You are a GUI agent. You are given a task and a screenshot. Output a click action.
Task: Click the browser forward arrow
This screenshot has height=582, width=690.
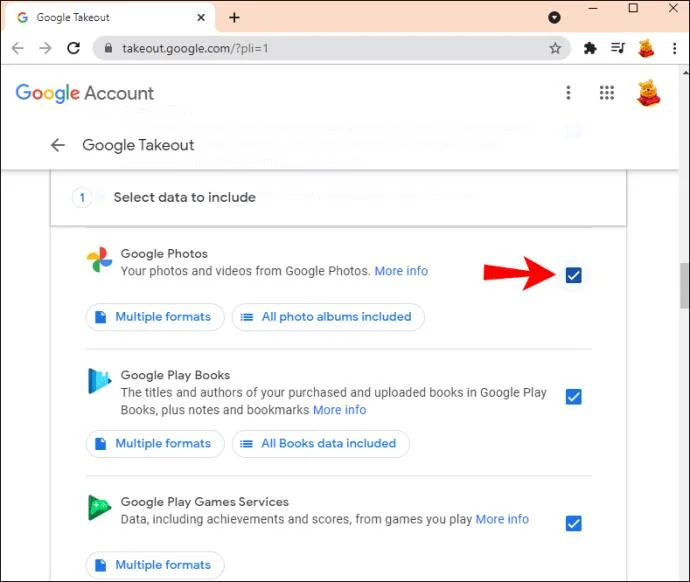[x=45, y=48]
